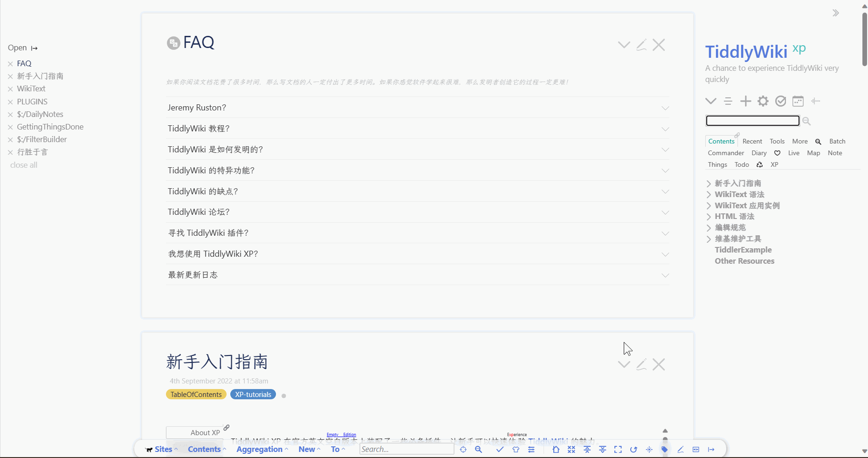Edit the 新手入门指南 tiddler with its pencil icon
Image resolution: width=868 pixels, height=458 pixels.
[641, 364]
